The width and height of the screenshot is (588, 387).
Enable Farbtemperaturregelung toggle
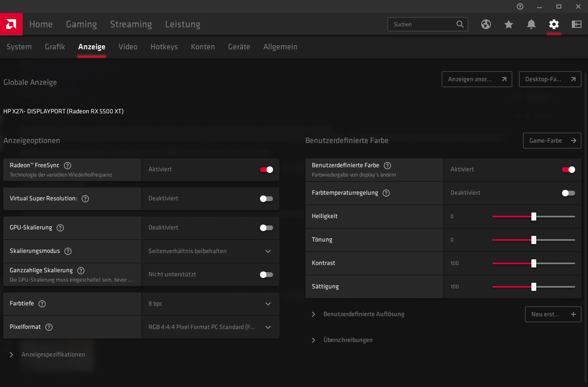pos(569,193)
